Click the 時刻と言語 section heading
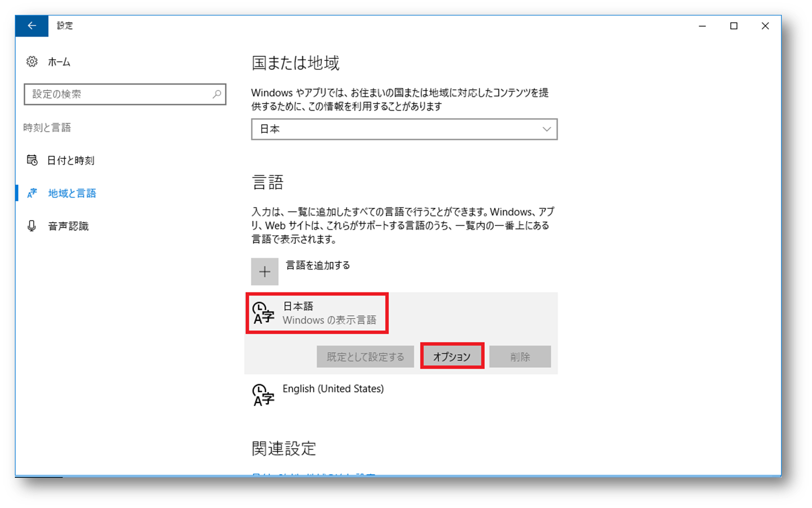This screenshot has width=812, height=508. click(47, 128)
